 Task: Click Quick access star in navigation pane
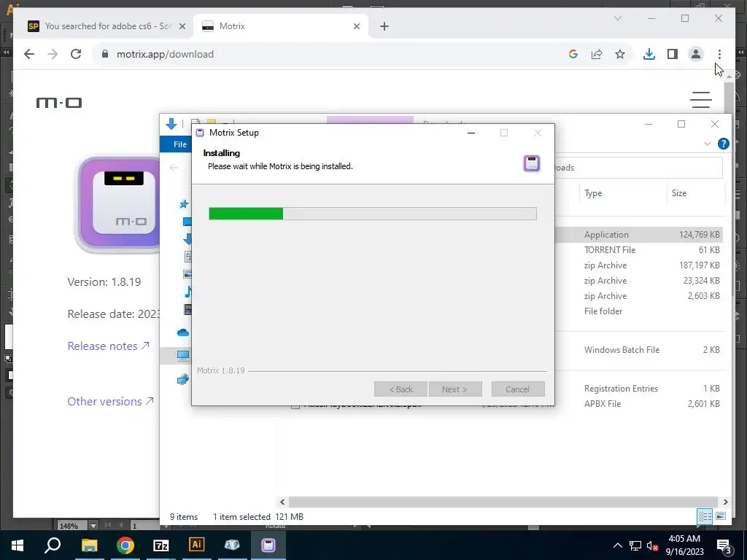(x=183, y=204)
